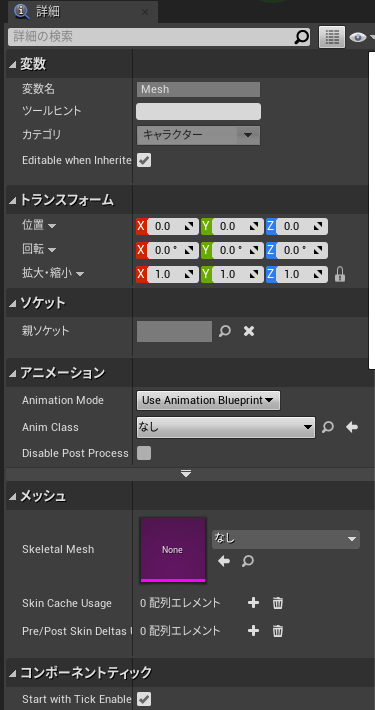Click the Skeletal Mesh None thumbnail

[x=173, y=550]
